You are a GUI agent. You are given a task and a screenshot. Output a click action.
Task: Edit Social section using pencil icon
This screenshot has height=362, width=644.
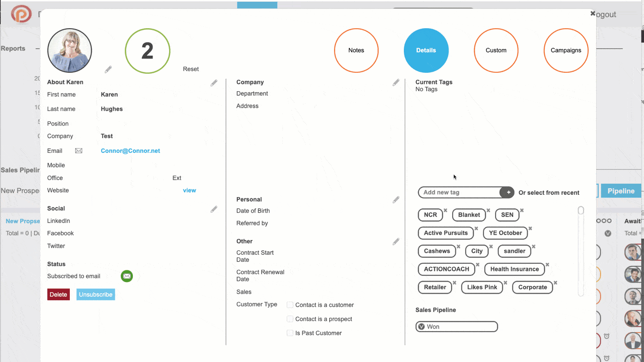pyautogui.click(x=214, y=209)
